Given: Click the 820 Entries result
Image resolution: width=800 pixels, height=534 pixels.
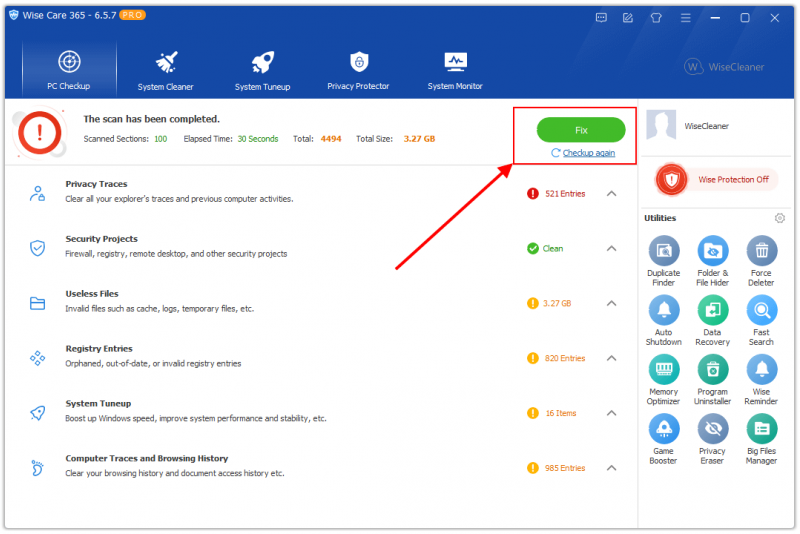Looking at the screenshot, I should coord(565,358).
